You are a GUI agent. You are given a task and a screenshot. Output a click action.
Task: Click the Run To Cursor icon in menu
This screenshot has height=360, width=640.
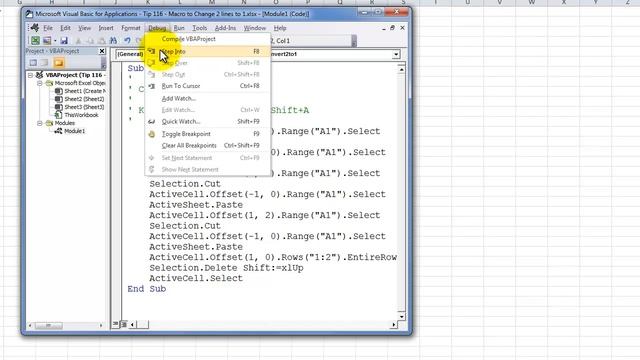[151, 86]
